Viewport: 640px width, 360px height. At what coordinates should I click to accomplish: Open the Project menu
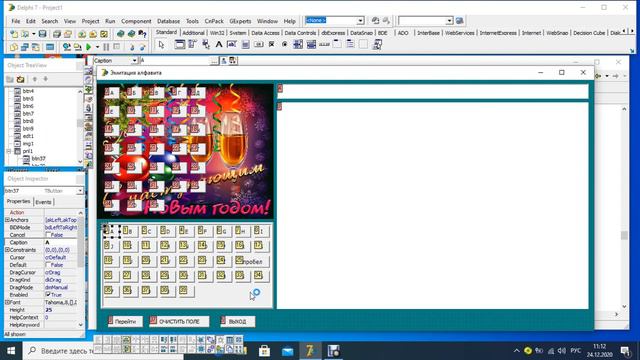(x=90, y=21)
